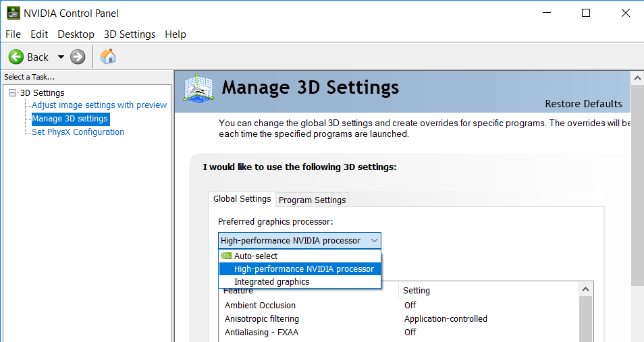This screenshot has width=644, height=342.
Task: Open the 3D Settings menu
Action: click(130, 34)
